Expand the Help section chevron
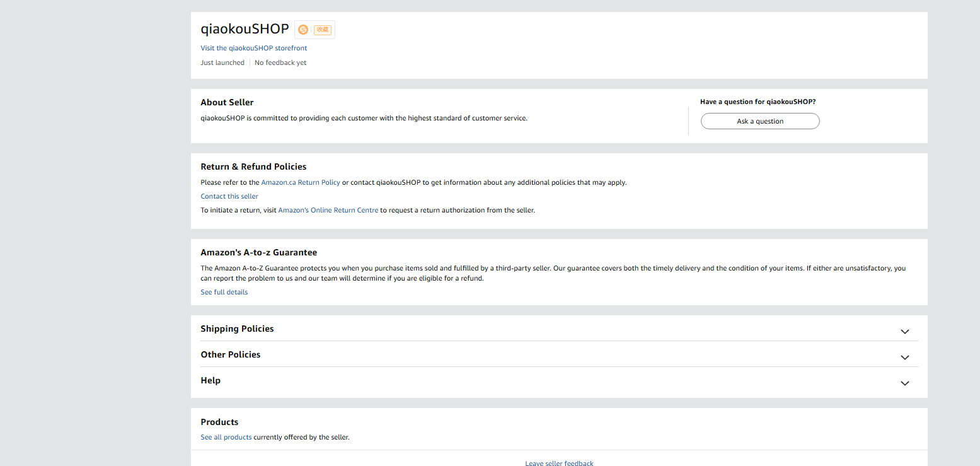980x466 pixels. coord(905,383)
